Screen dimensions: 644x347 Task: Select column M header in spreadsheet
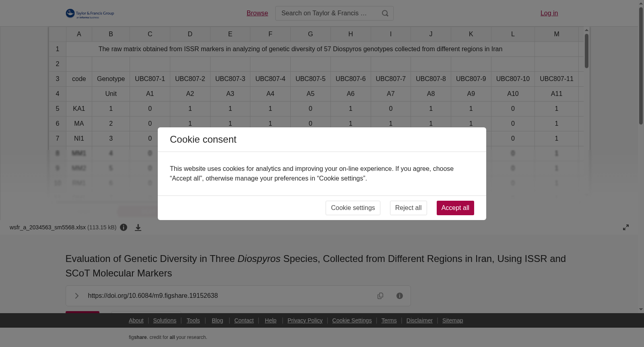coord(557,34)
